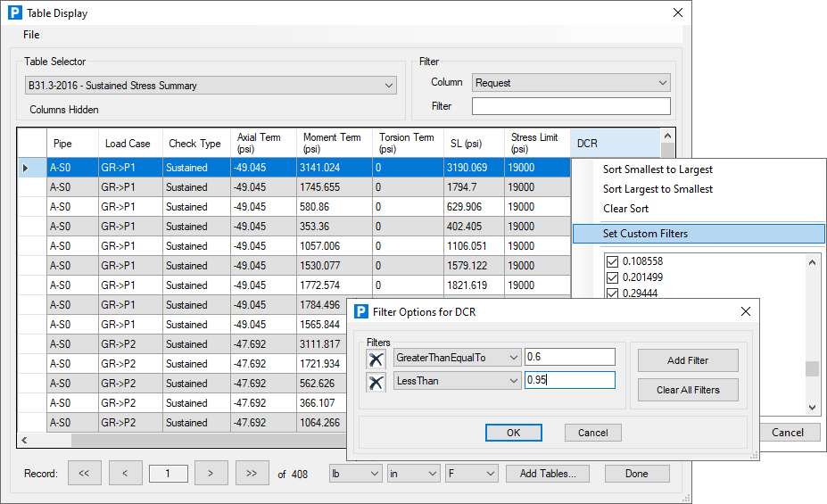827x504 pixels.
Task: Select the SL cell 629.906
Action: coord(474,207)
